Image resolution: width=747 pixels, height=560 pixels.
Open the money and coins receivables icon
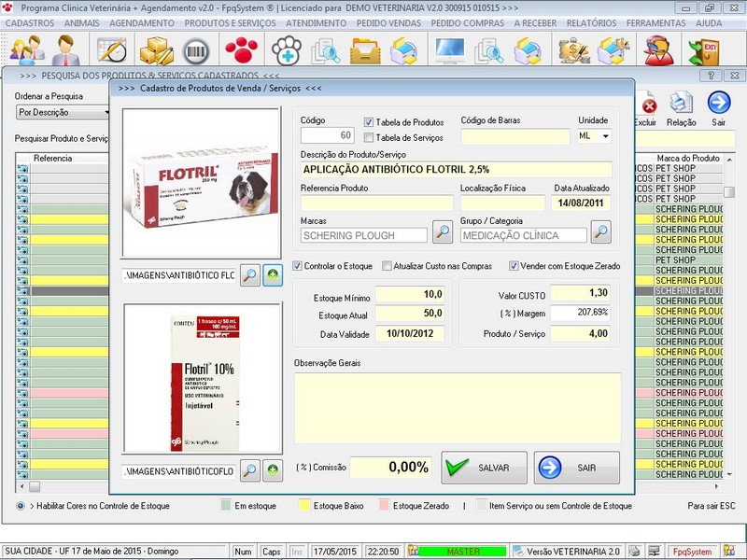(x=573, y=50)
